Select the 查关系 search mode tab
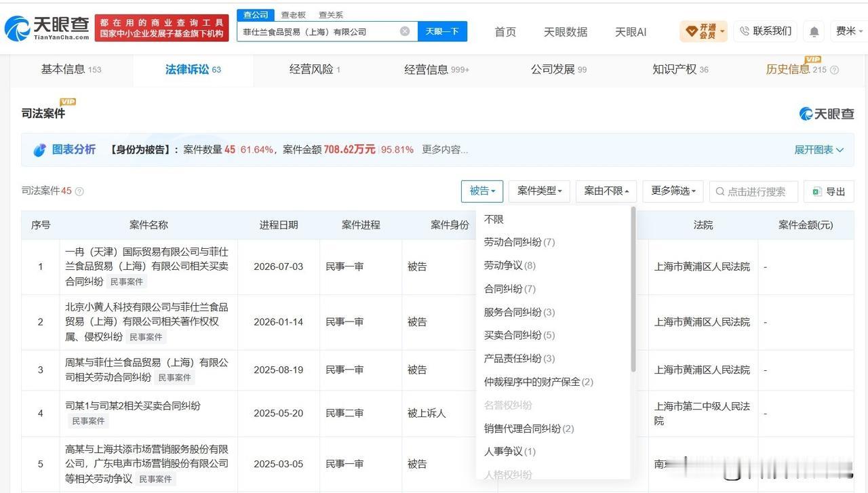Screen dimensions: 868x493 click(331, 15)
